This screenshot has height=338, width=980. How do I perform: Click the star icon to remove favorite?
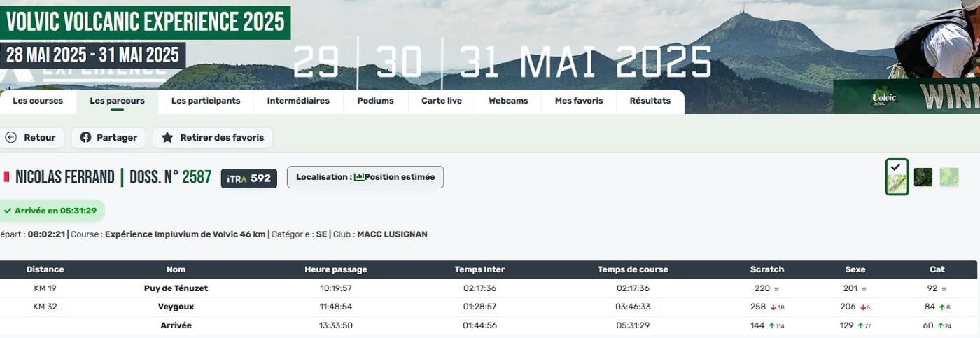pos(167,138)
